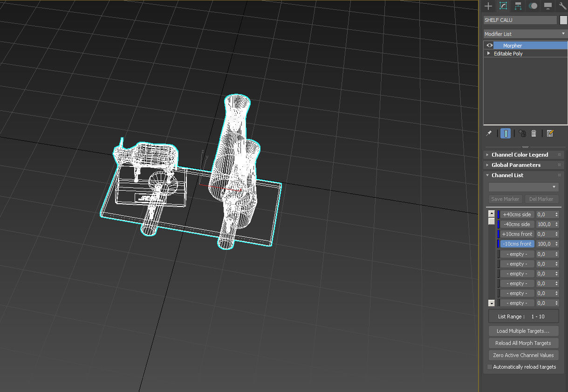Click the object name field SHELF CALU
This screenshot has height=392, width=568.
pos(520,20)
